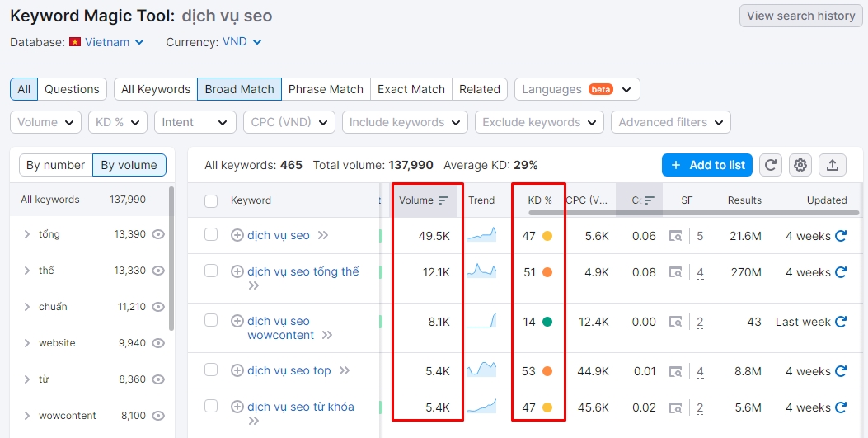Refresh metrics for 'dịch vụ seo tổng thể' row
The width and height of the screenshot is (868, 438).
coord(840,272)
